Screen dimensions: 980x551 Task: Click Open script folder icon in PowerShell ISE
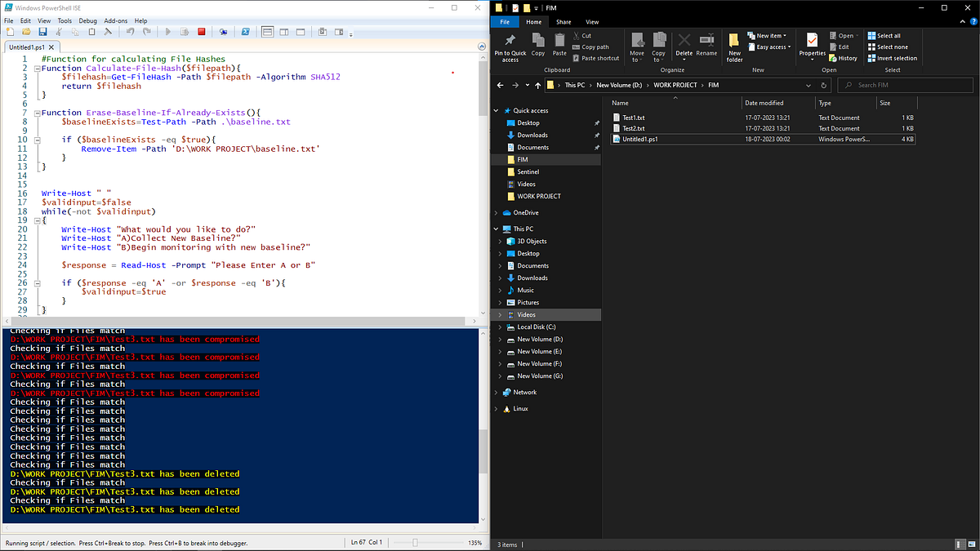coord(26,32)
